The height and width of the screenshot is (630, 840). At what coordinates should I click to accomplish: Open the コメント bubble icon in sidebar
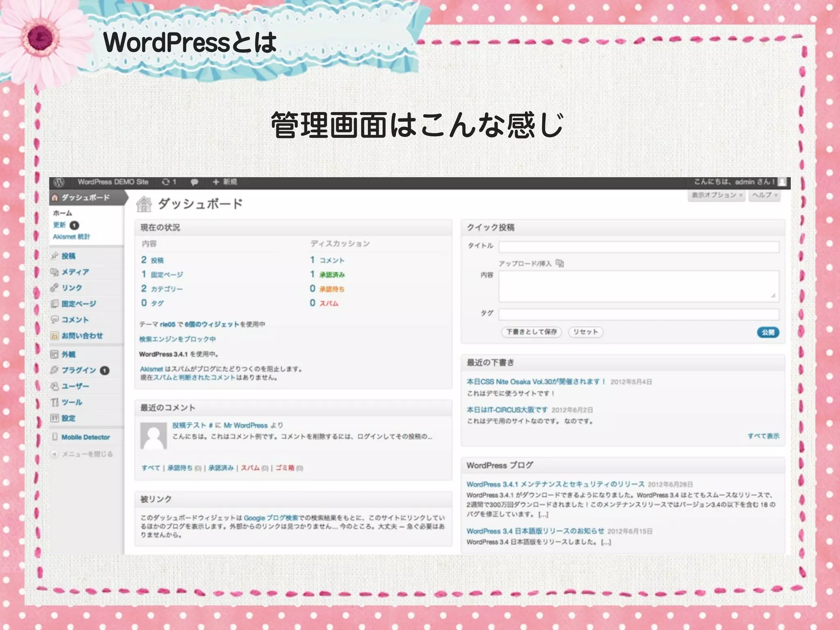(55, 320)
